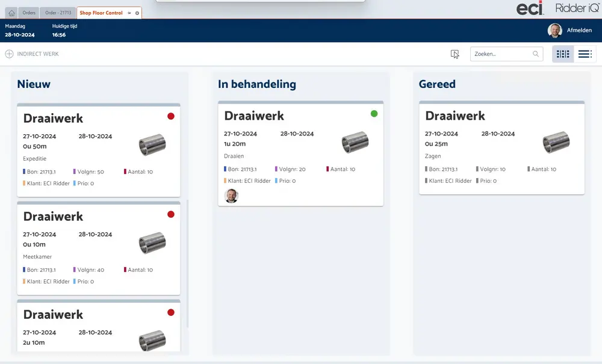
Task: Click the selection cursor icon in toolbar
Action: (x=455, y=54)
